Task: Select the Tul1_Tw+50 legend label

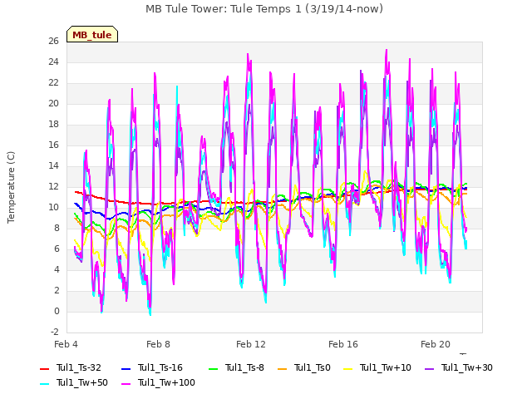Action: click(x=82, y=382)
